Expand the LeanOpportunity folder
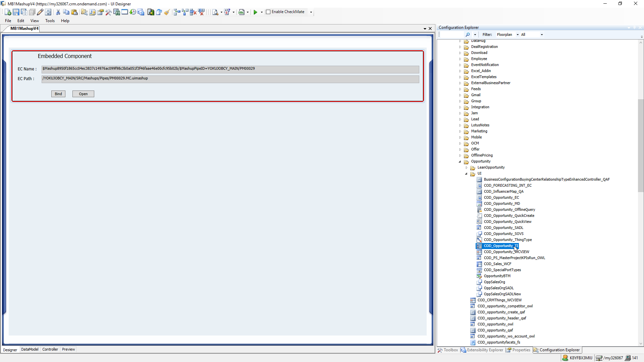 click(x=466, y=168)
